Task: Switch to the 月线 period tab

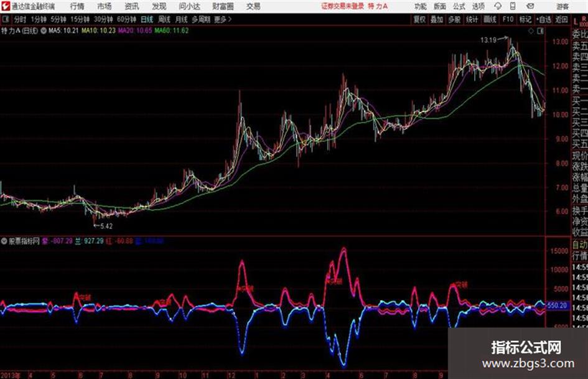Action: (182, 19)
